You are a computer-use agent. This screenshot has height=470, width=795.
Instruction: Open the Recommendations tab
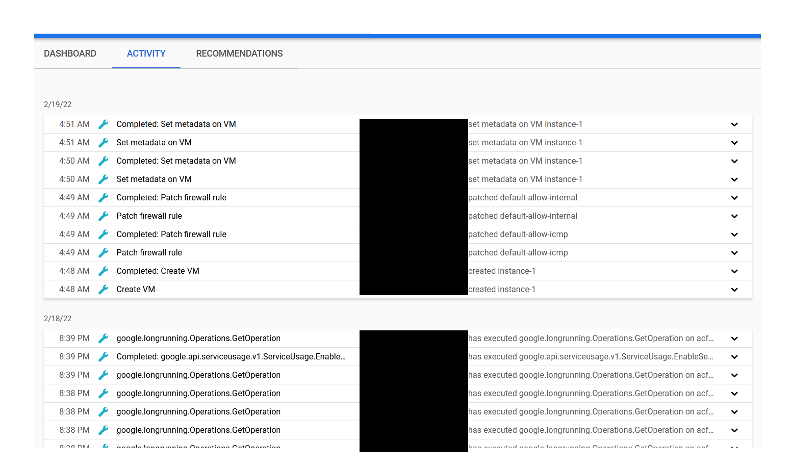239,54
